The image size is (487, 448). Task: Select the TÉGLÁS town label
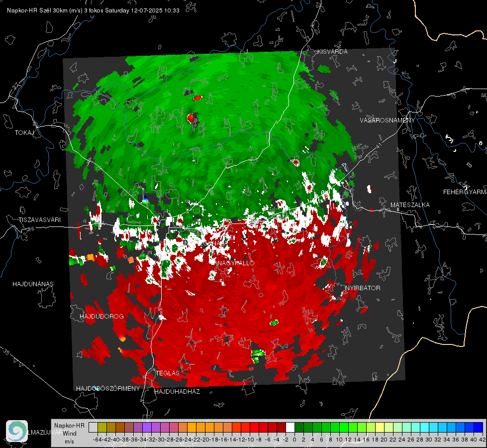click(x=168, y=373)
